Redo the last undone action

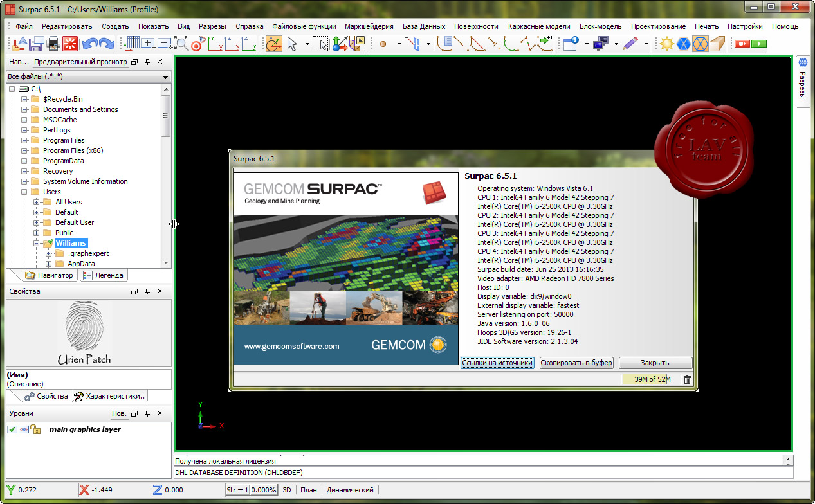(105, 44)
